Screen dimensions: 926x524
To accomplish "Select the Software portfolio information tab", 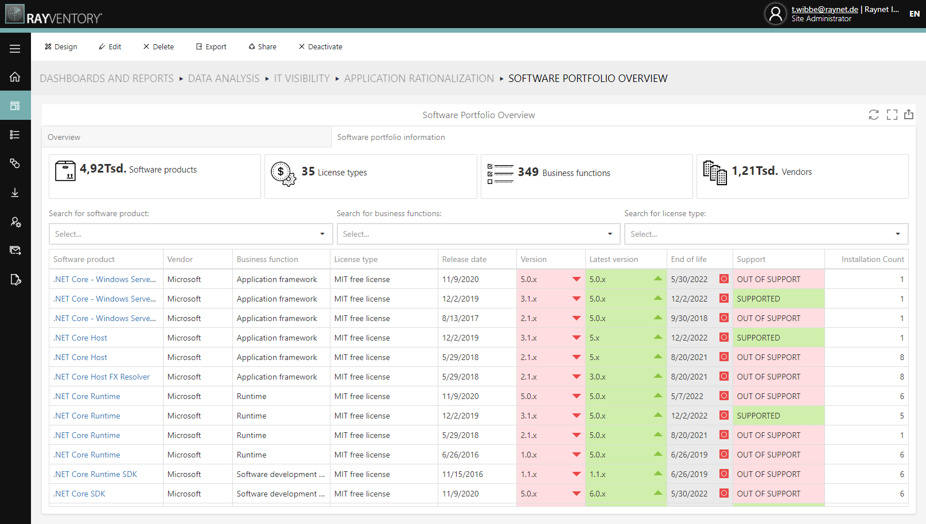I will (391, 137).
